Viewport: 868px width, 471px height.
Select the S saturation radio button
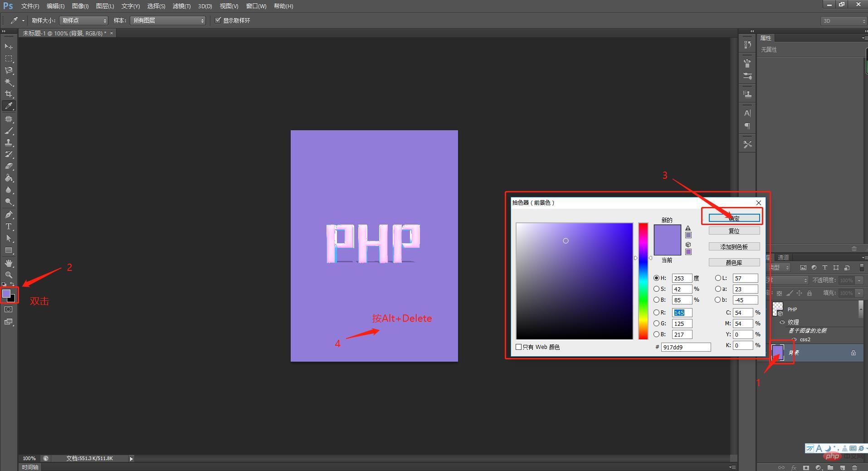coord(656,289)
